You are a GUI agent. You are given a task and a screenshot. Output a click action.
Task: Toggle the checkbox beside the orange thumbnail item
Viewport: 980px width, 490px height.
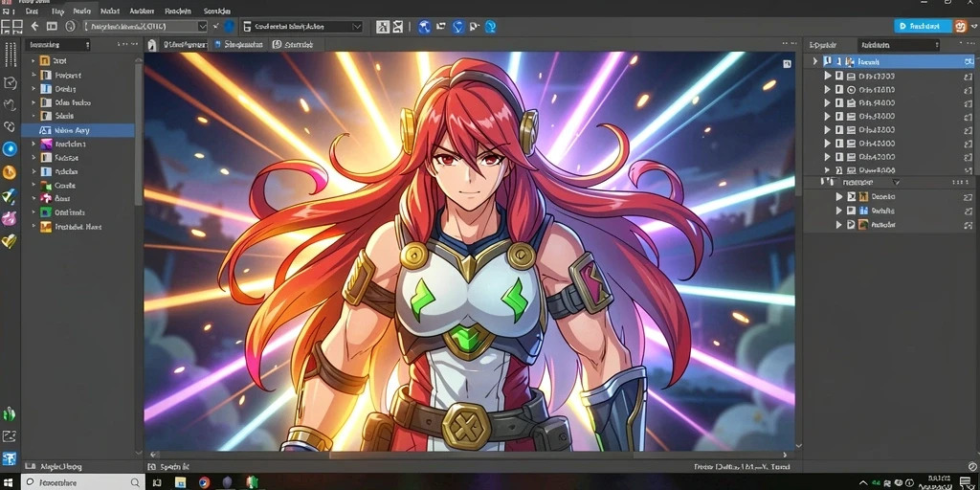click(x=851, y=196)
